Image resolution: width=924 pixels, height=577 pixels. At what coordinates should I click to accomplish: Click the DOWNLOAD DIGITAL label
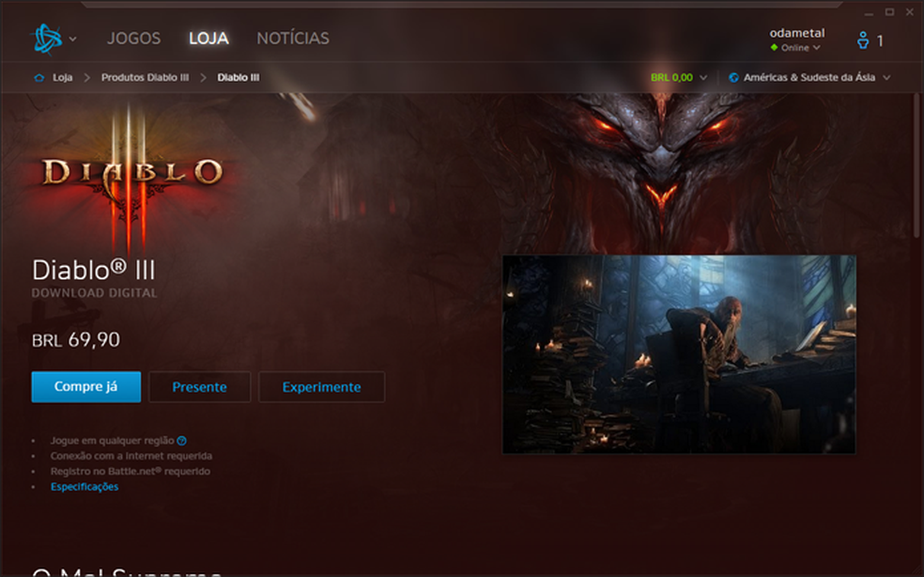pyautogui.click(x=94, y=293)
